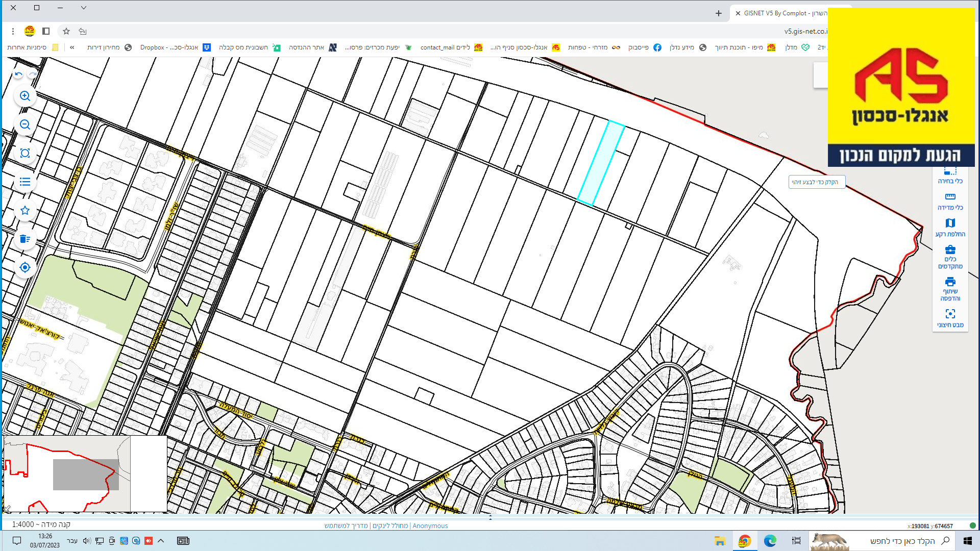
Task: Open Chrome three-dot menu
Action: click(x=13, y=31)
